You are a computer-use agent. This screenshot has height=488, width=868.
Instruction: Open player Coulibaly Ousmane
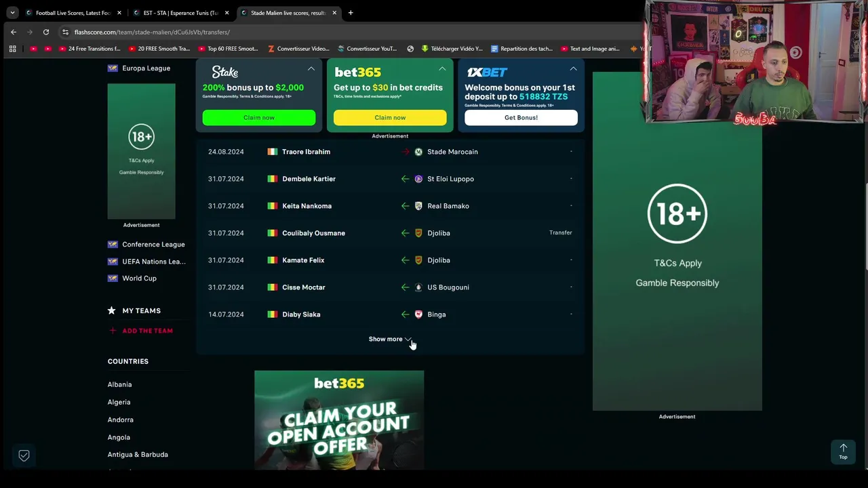pos(313,233)
